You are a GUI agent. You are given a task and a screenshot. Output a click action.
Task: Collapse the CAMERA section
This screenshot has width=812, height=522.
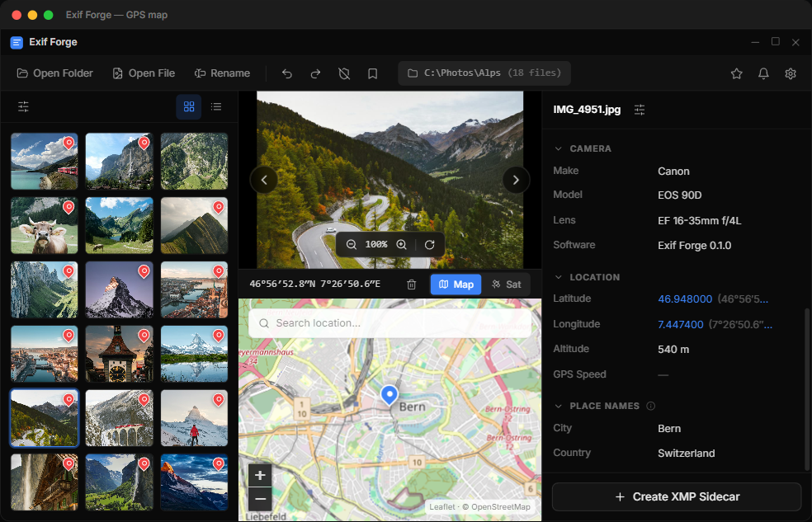coord(558,148)
